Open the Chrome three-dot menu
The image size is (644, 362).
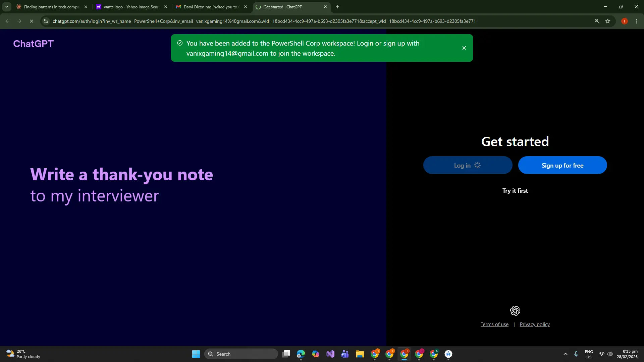click(637, 21)
